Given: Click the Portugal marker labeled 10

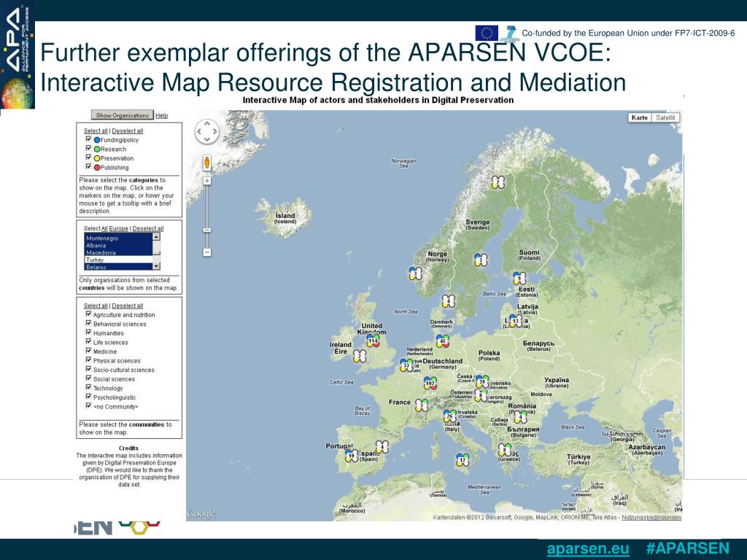Looking at the screenshot, I should point(352,456).
